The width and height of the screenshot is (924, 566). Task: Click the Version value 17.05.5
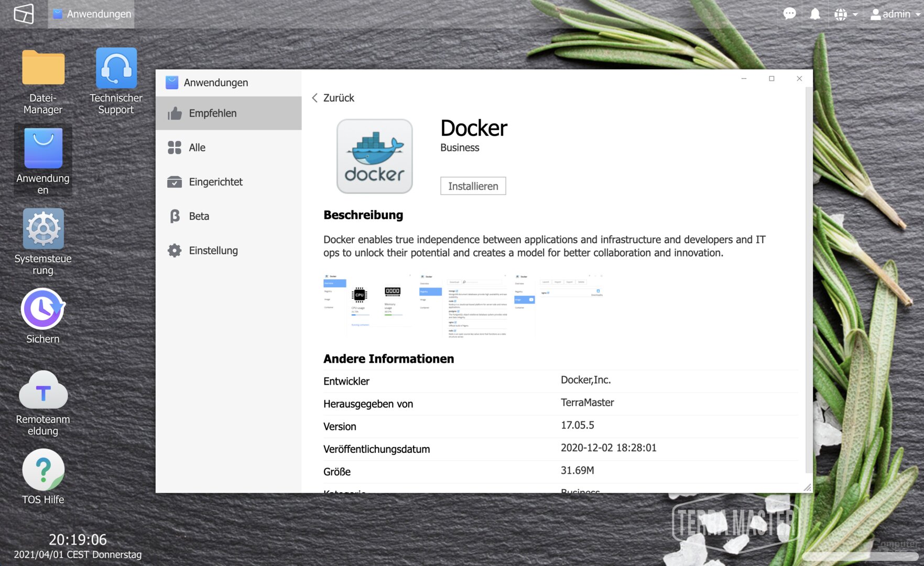pyautogui.click(x=577, y=425)
